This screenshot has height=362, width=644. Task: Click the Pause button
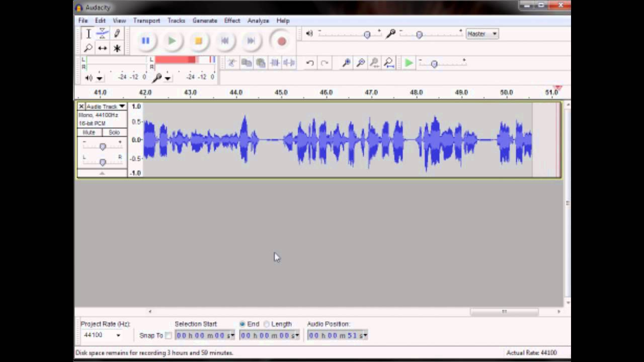point(145,41)
